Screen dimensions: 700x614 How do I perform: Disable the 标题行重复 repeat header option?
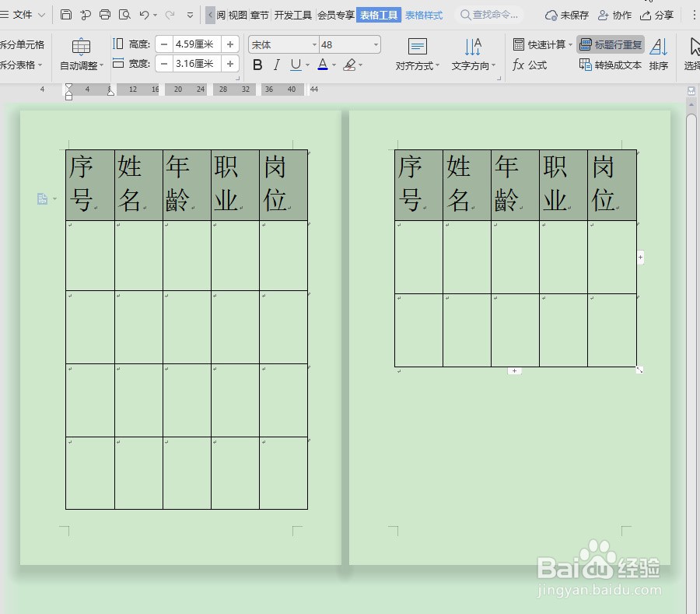click(x=611, y=44)
